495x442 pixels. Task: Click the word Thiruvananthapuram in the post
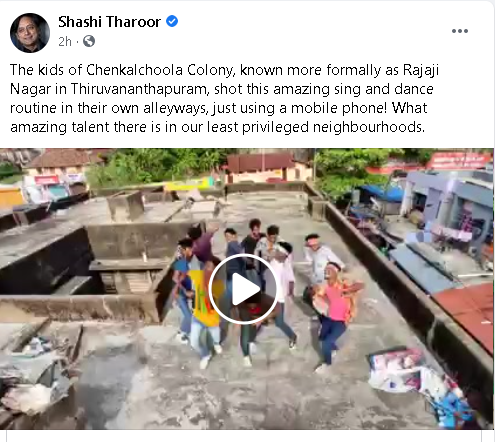(x=139, y=89)
